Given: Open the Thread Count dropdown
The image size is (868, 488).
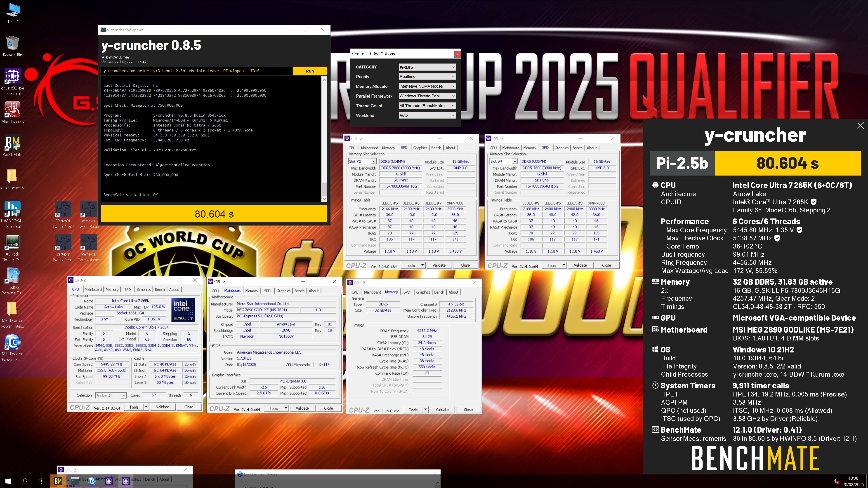Looking at the screenshot, I should point(427,106).
